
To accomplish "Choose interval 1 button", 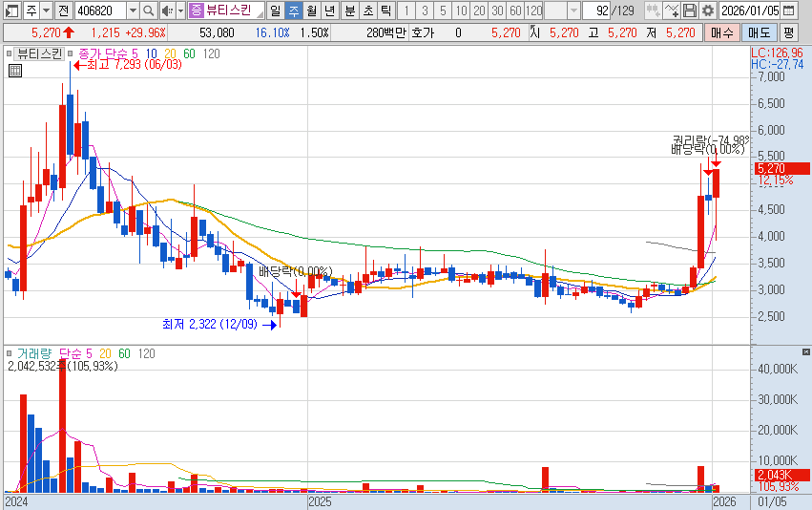I will (x=406, y=11).
